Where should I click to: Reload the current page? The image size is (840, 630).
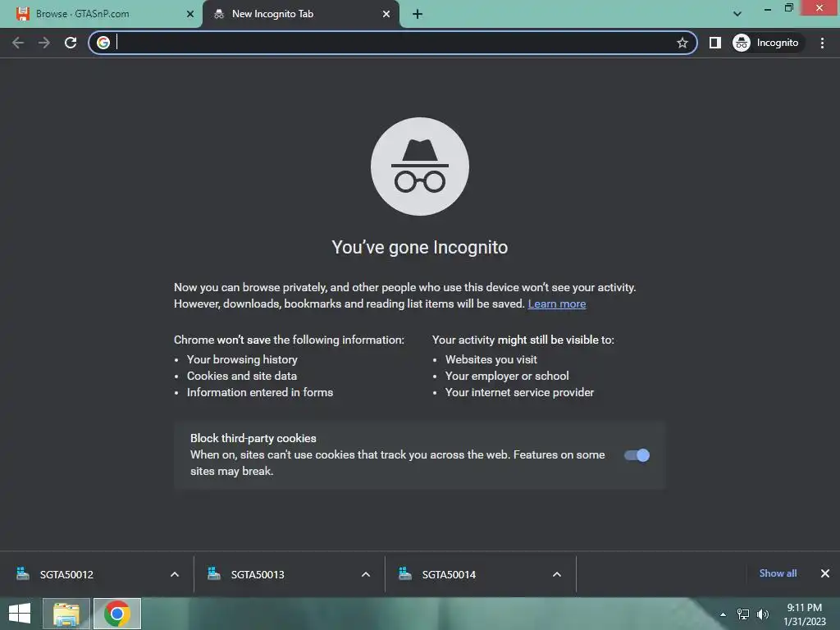point(71,43)
